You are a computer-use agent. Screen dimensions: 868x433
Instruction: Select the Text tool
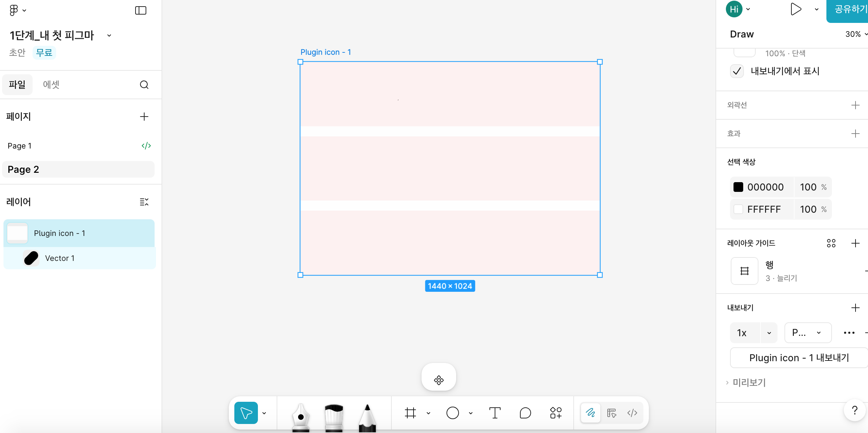coord(495,413)
